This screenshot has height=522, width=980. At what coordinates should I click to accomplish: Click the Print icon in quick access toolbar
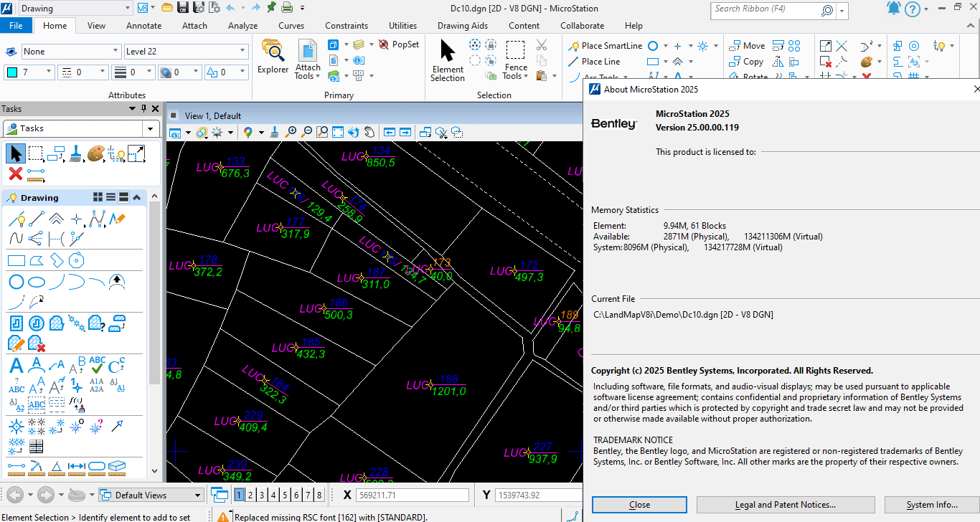coord(287,8)
